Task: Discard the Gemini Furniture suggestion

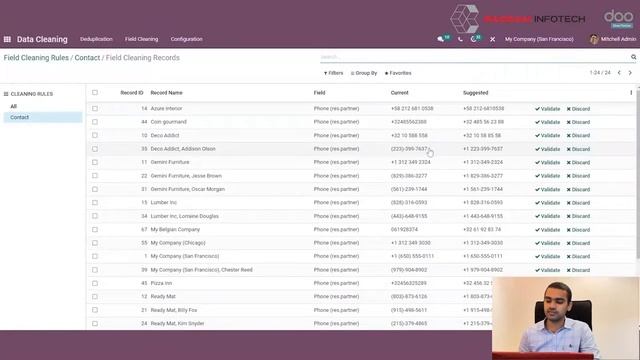Action: click(578, 162)
